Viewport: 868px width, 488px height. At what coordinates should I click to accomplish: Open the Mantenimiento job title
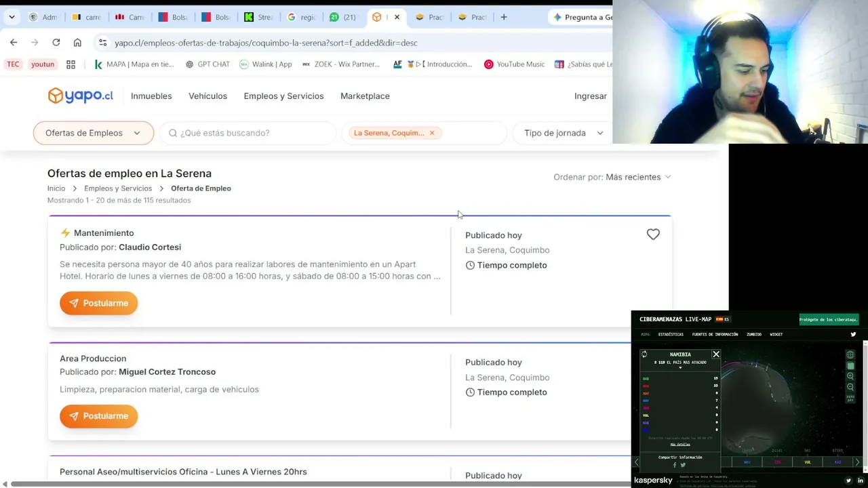click(104, 233)
